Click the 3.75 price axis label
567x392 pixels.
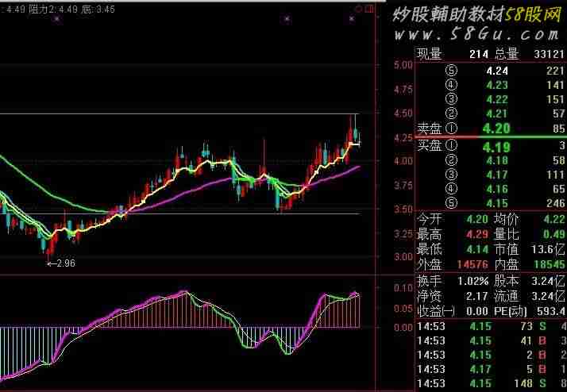click(403, 186)
